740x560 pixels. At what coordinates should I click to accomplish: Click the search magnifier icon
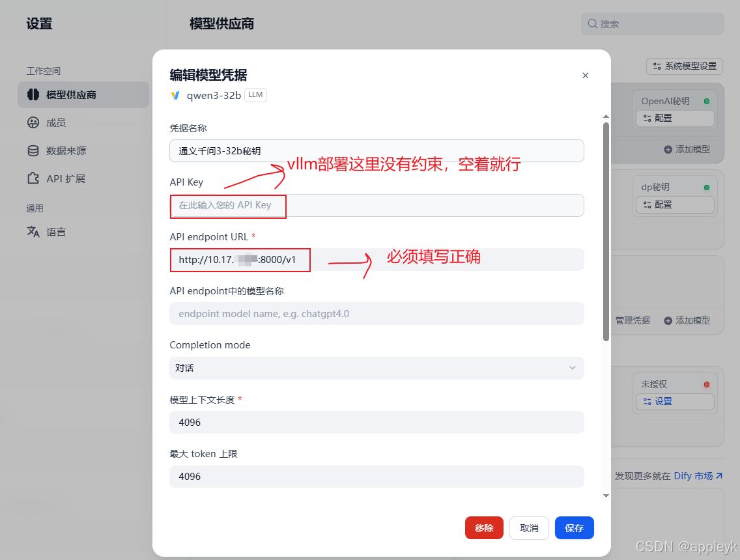pyautogui.click(x=593, y=23)
